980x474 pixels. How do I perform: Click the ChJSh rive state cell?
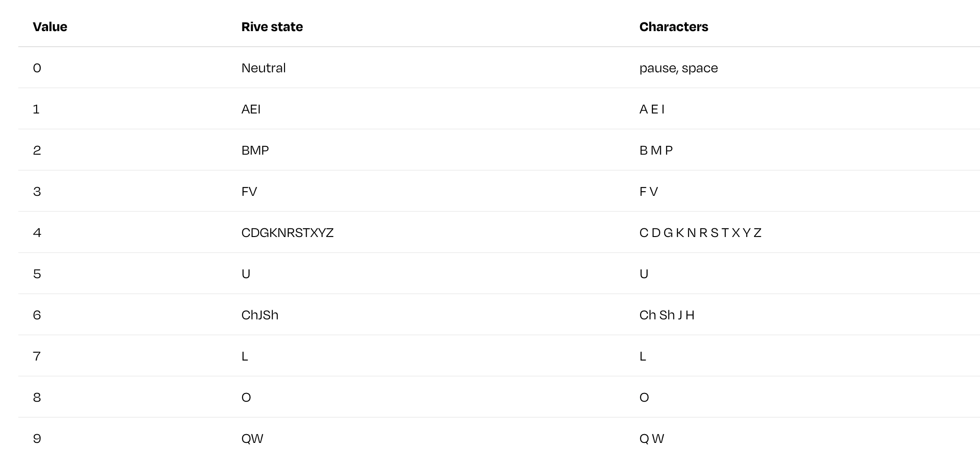click(x=259, y=315)
